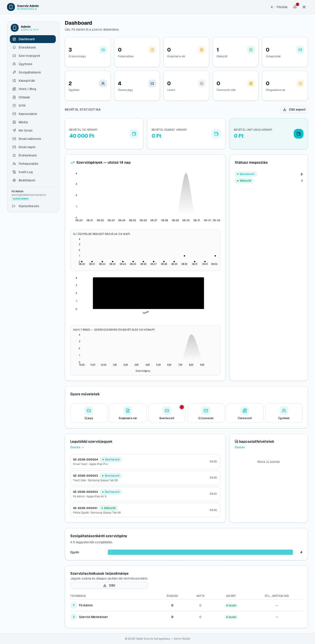The height and width of the screenshot is (644, 315).
Task: Click the Bevétel (12 hónap) wallet icon
Action: [x=134, y=134]
